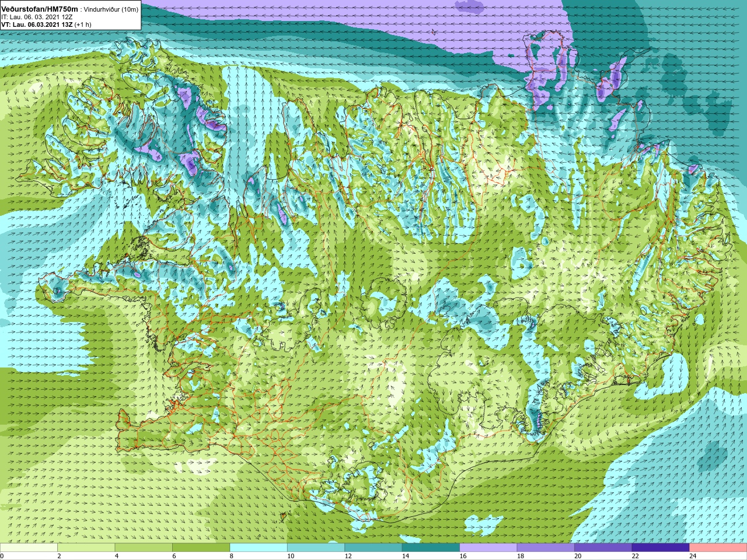Click the legend scale value '24'
Viewport: 747px width, 560px height.
coord(693,556)
